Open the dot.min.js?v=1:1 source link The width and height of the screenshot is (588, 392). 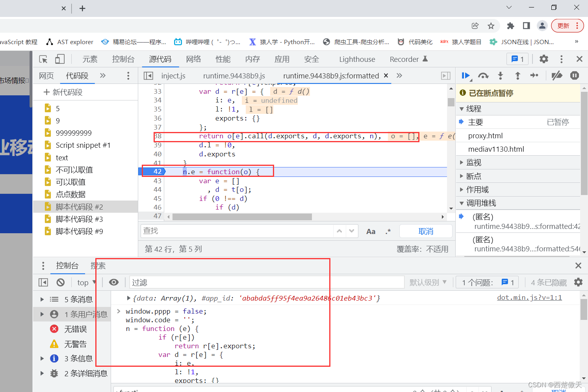click(x=529, y=297)
